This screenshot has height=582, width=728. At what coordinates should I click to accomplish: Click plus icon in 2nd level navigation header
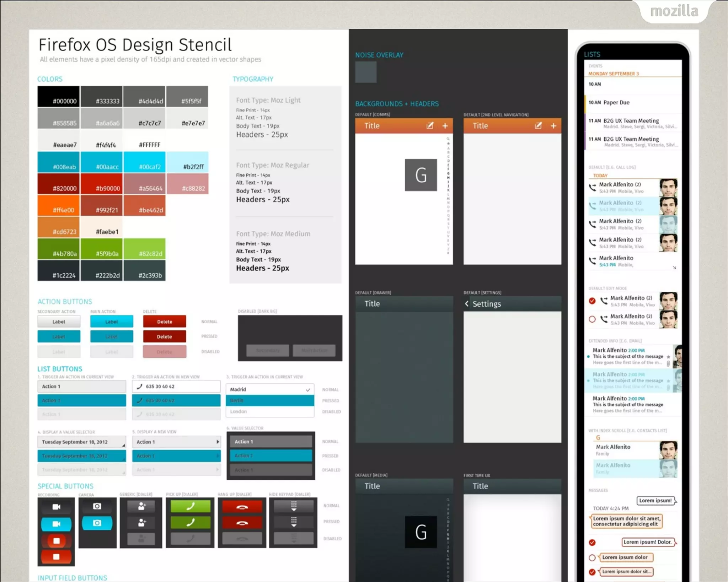coord(553,126)
